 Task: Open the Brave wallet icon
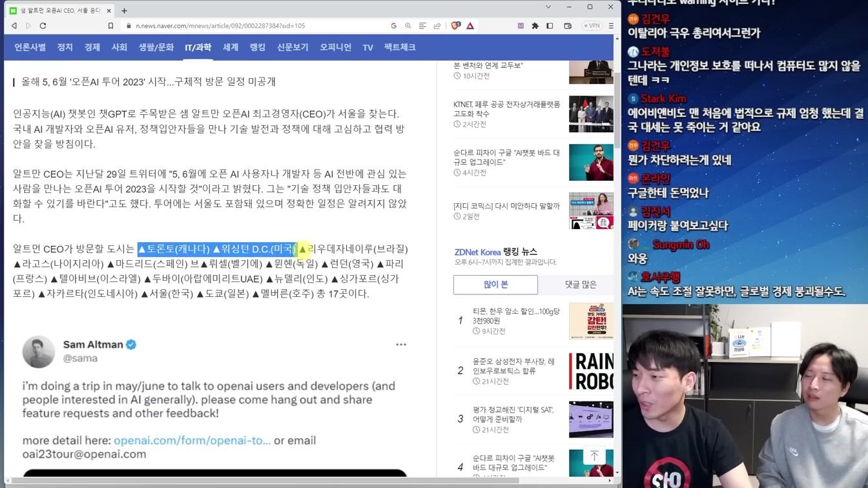pos(568,26)
